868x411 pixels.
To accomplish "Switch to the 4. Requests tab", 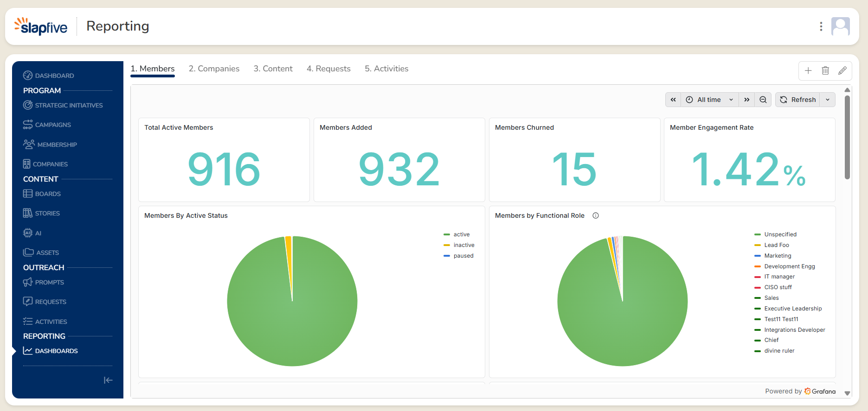I will [328, 69].
